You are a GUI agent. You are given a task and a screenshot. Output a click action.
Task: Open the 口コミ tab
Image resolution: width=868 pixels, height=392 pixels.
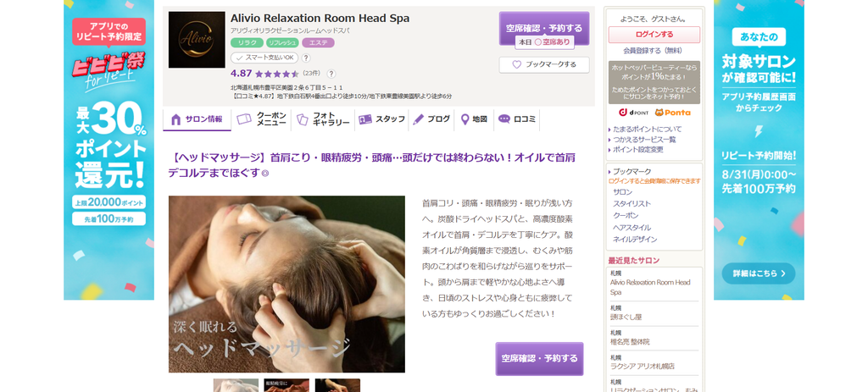pos(516,119)
